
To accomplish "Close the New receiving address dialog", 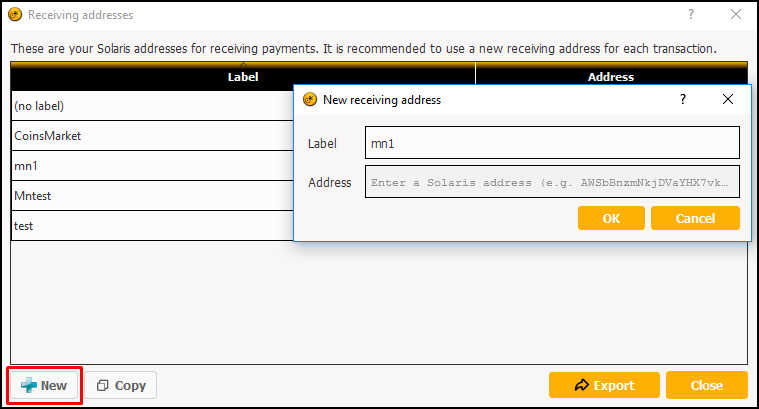I will click(x=728, y=99).
